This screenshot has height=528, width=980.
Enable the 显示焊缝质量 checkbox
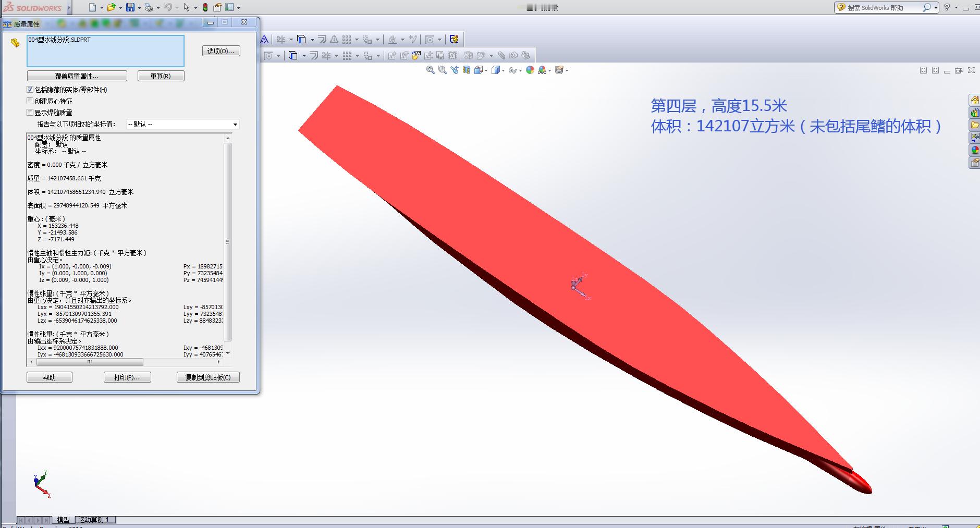point(30,113)
